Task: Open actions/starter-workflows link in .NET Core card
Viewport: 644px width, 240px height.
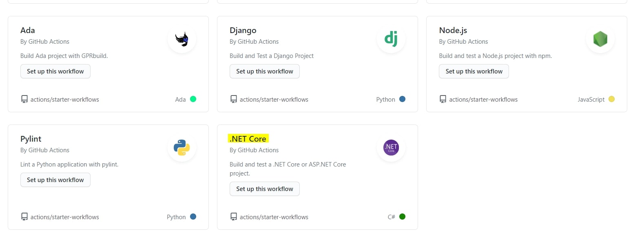Action: [x=274, y=217]
